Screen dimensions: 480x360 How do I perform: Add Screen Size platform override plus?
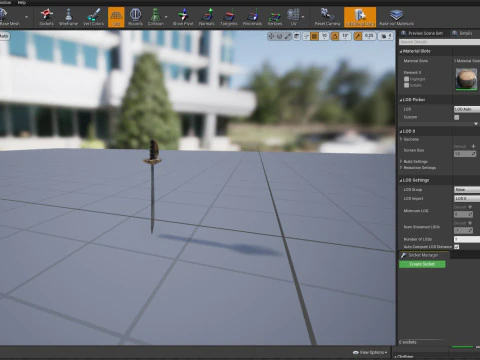point(473,146)
